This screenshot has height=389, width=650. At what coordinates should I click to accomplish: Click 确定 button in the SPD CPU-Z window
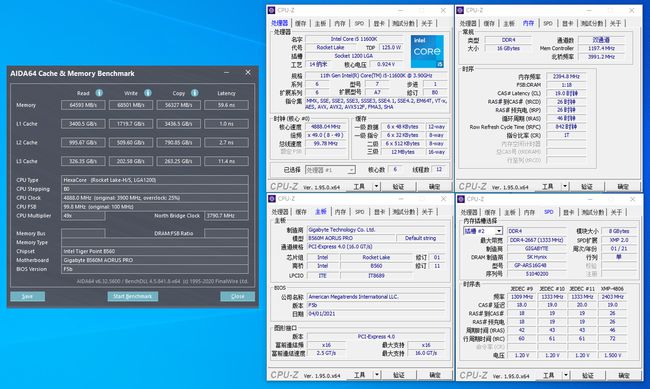point(624,375)
